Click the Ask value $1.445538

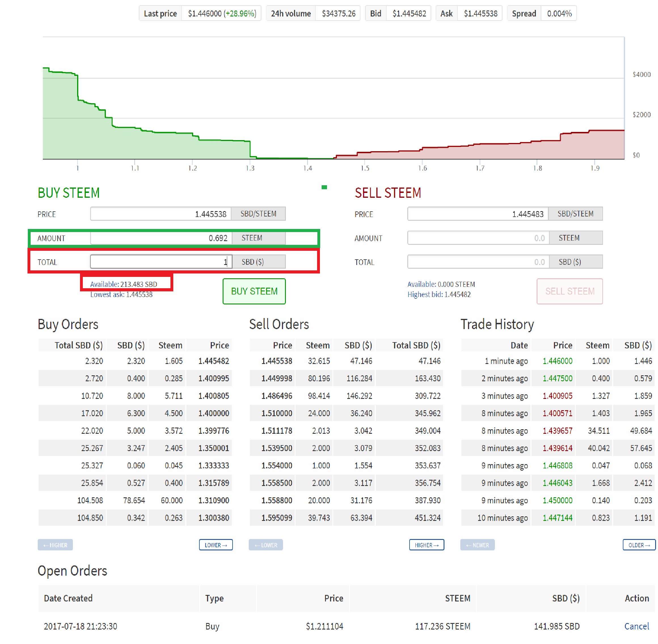tap(480, 14)
